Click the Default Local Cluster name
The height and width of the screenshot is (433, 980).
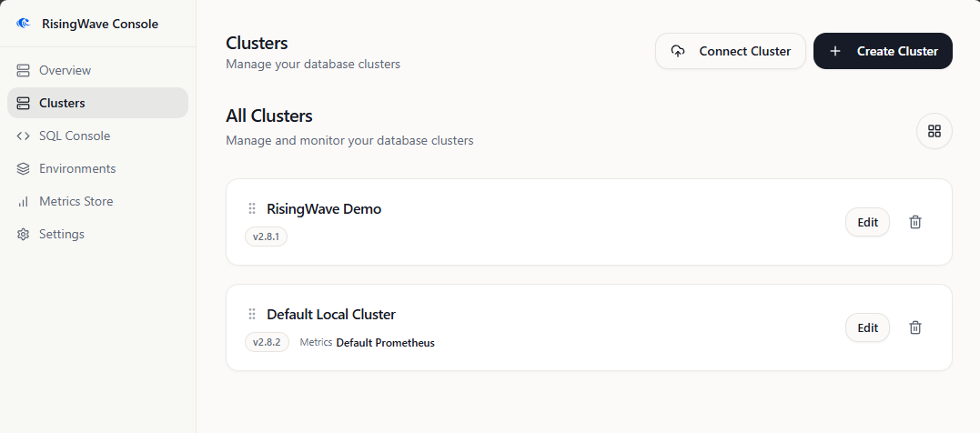pyautogui.click(x=331, y=314)
